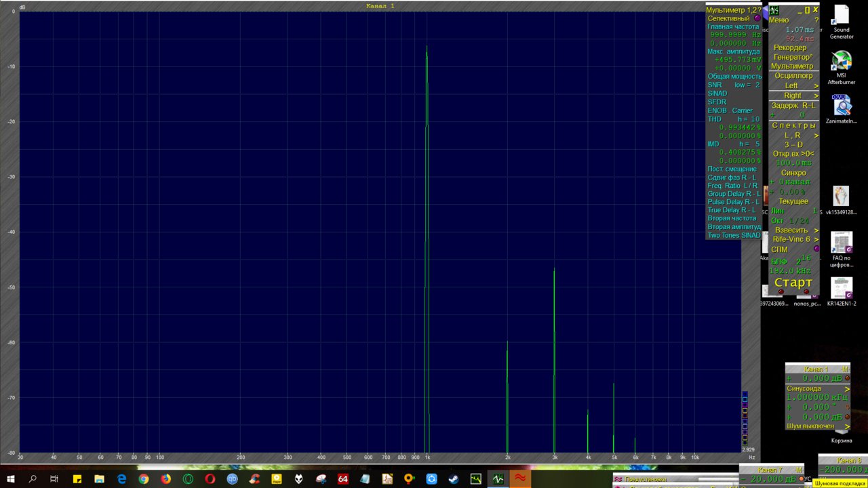Viewport: 868px width, 488px height.
Task: Expand the Шум выключен noise selector
Action: (818, 426)
